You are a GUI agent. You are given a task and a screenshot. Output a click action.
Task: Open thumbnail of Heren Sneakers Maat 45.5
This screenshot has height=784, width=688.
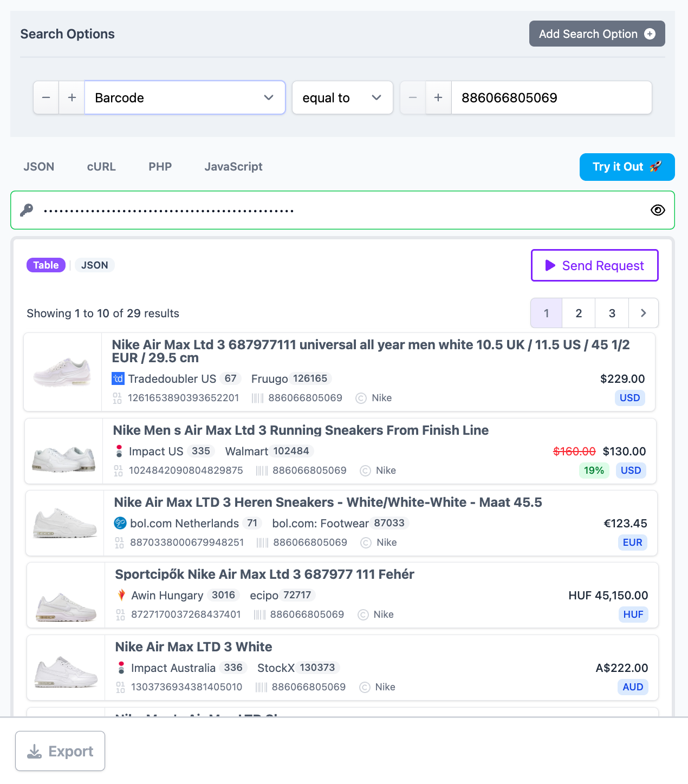coord(65,523)
